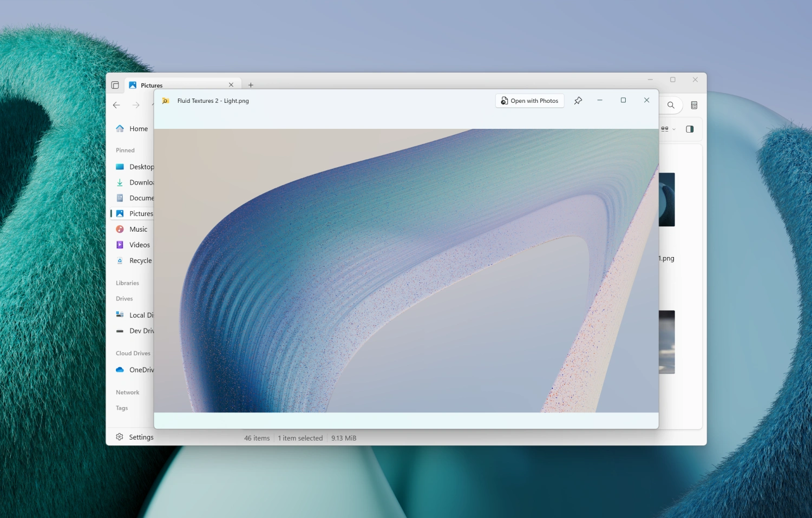The image size is (812, 518).
Task: Open Settings with the gear icon
Action: point(120,437)
